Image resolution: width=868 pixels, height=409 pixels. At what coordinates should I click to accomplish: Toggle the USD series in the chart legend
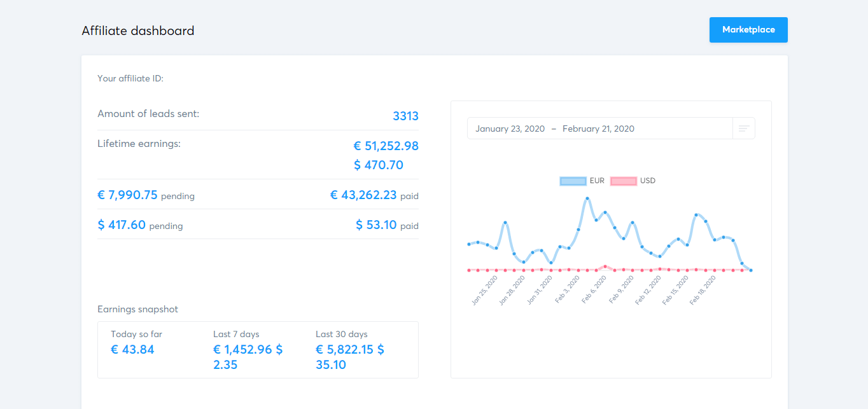tap(647, 181)
